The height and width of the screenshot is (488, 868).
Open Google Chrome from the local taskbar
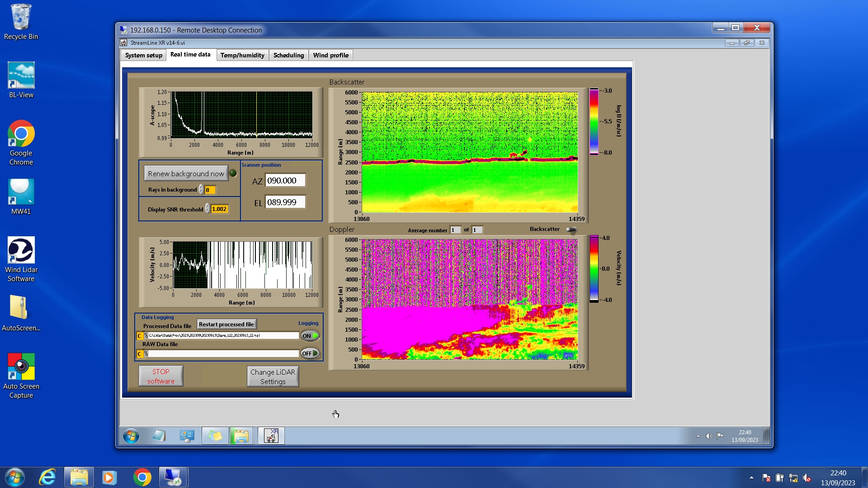(x=142, y=478)
